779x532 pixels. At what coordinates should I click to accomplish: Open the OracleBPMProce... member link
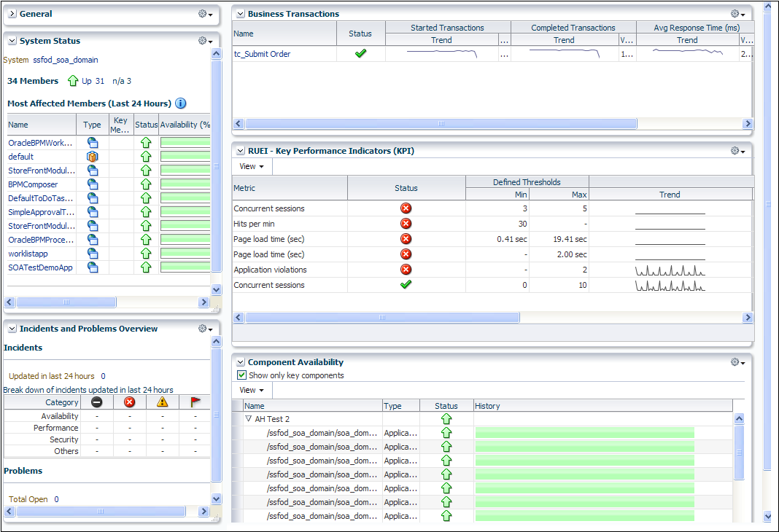tap(41, 240)
